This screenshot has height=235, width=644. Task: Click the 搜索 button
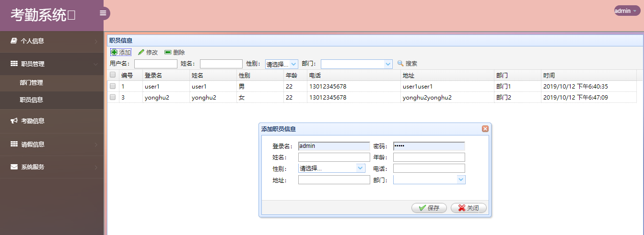(x=407, y=63)
